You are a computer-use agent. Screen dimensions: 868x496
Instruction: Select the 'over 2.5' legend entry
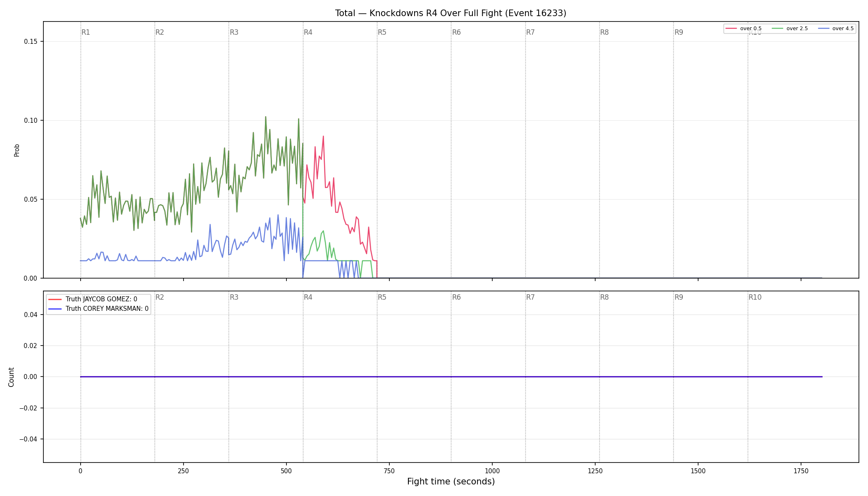789,29
